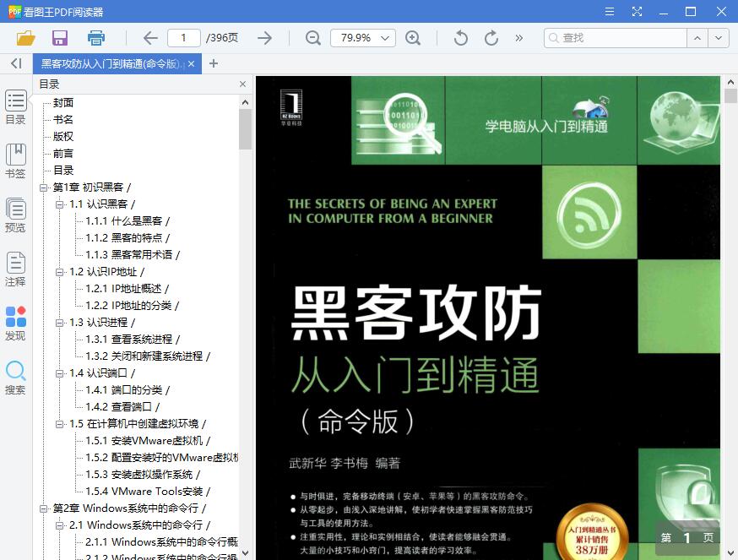Go to next page with right arrow
Viewport: 738px width, 560px height.
pyautogui.click(x=264, y=38)
